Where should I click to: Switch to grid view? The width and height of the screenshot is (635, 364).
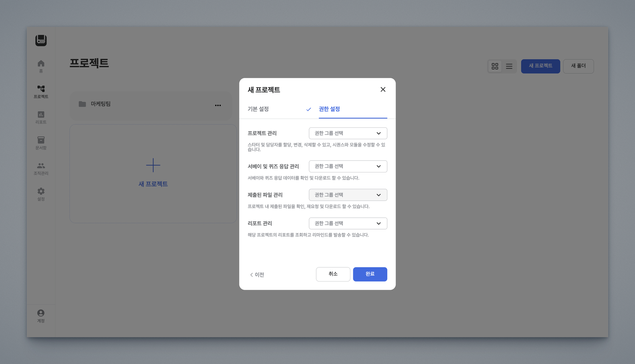tap(495, 66)
